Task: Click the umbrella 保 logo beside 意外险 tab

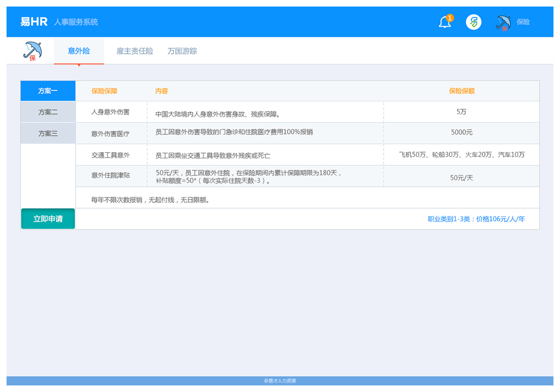Action: 33,51
